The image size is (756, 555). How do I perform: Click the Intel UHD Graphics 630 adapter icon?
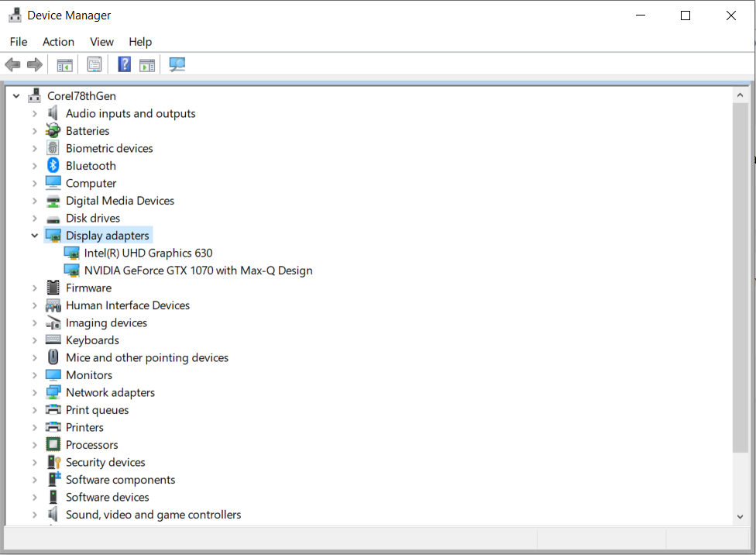[71, 253]
